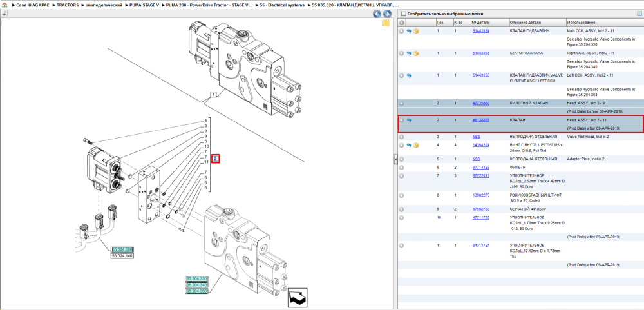Click the blue arrow icon for part 14304324
Screen dimensions: 644x310
point(409,145)
